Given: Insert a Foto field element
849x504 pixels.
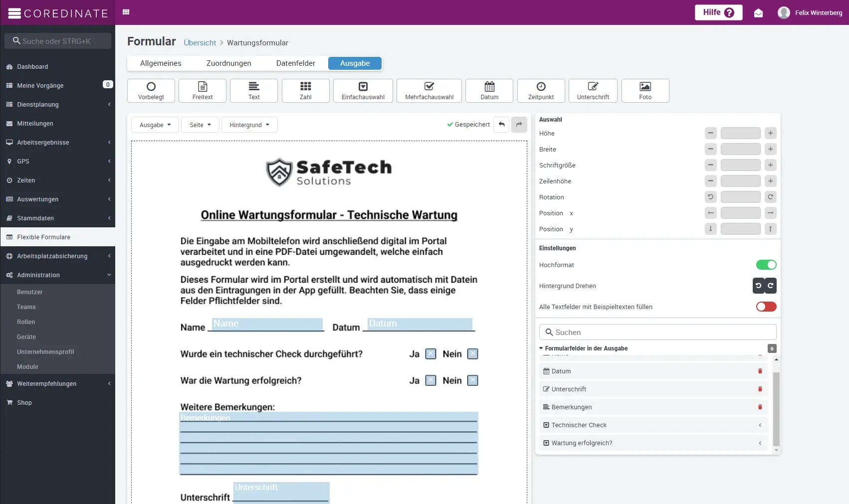Looking at the screenshot, I should tap(645, 91).
